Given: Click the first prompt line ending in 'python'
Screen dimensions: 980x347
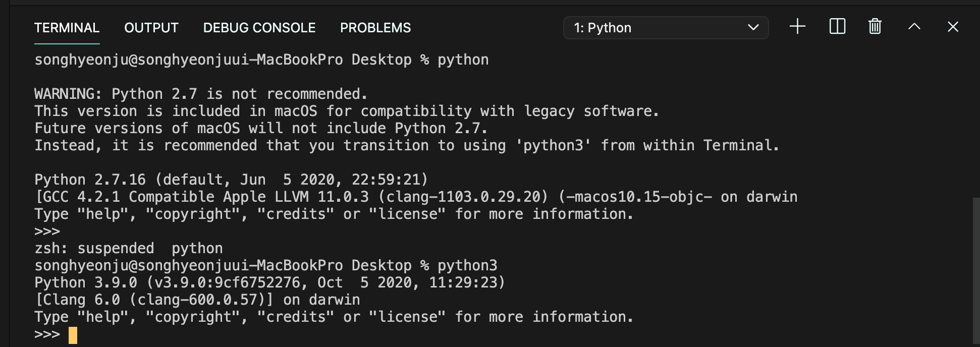Looking at the screenshot, I should (261, 60).
